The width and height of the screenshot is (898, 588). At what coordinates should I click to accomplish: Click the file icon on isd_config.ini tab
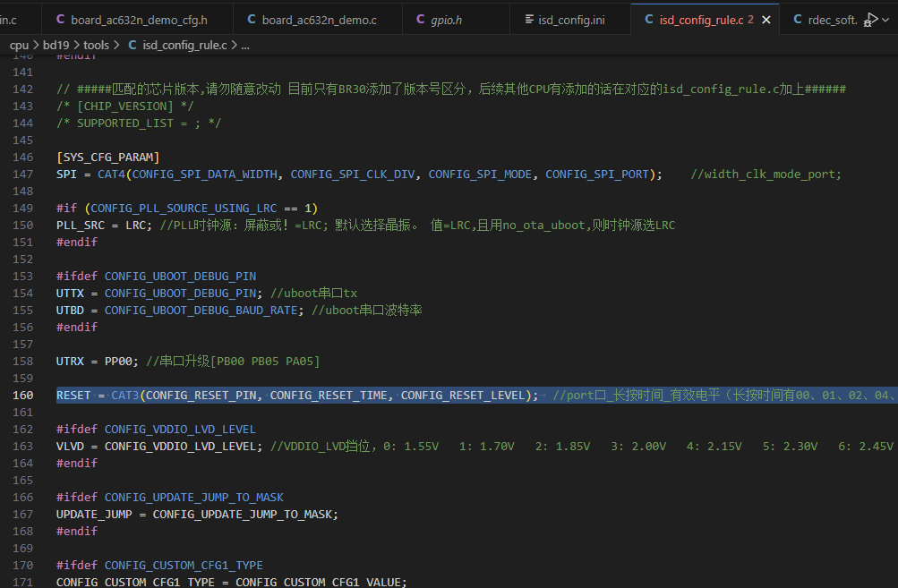[x=529, y=20]
